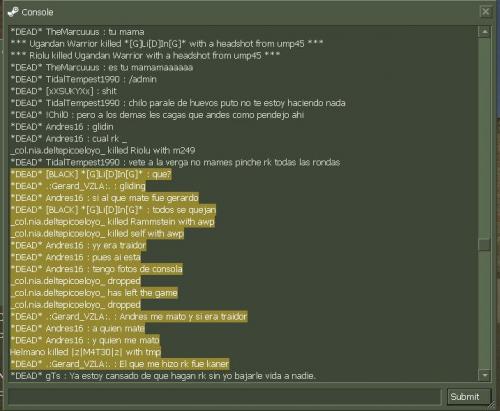Click the last line starting with gTs

pos(163,376)
